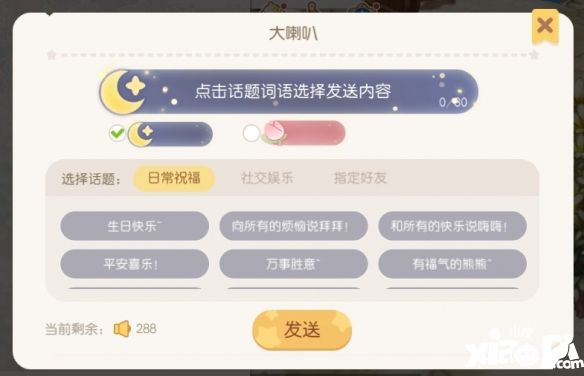Image resolution: width=584 pixels, height=376 pixels.
Task: Click the 发送 send button
Action: (x=302, y=330)
